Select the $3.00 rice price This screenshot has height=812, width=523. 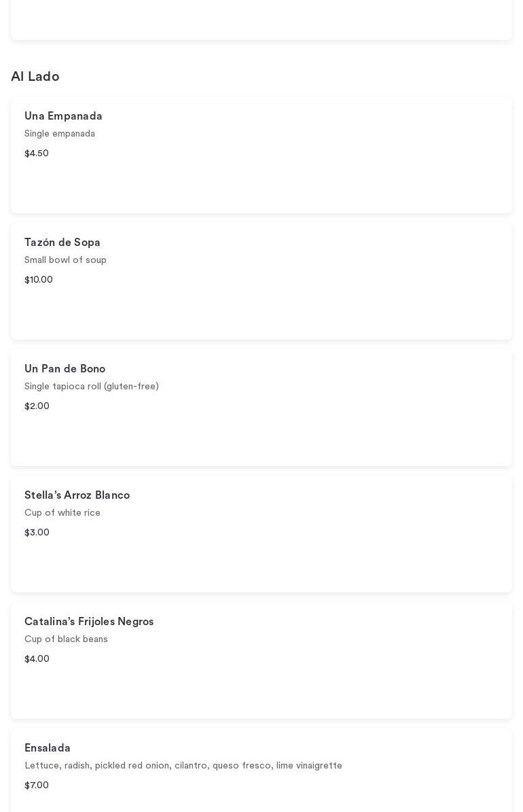pos(37,533)
